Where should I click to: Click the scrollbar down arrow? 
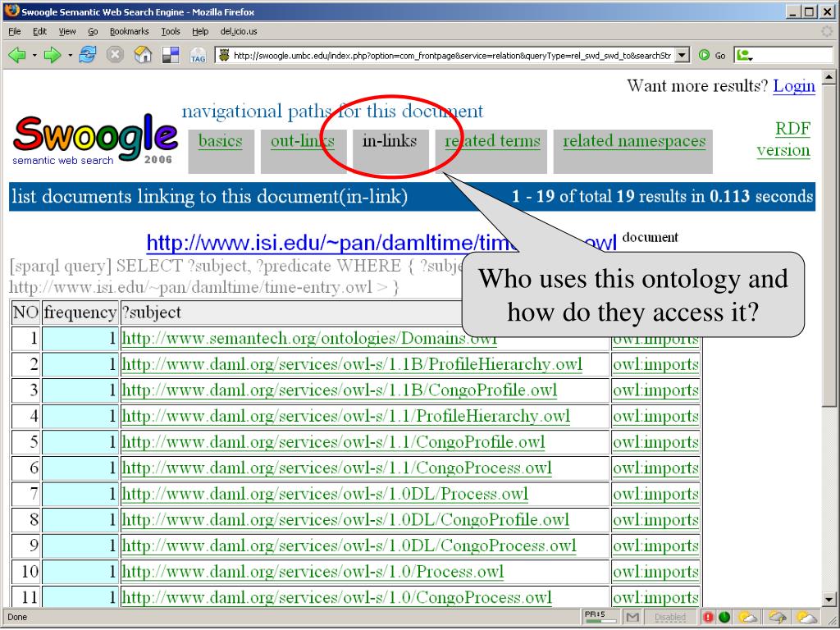(x=829, y=600)
